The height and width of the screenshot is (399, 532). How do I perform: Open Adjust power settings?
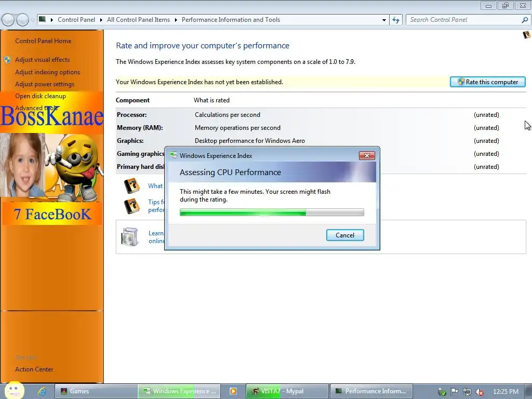point(45,84)
